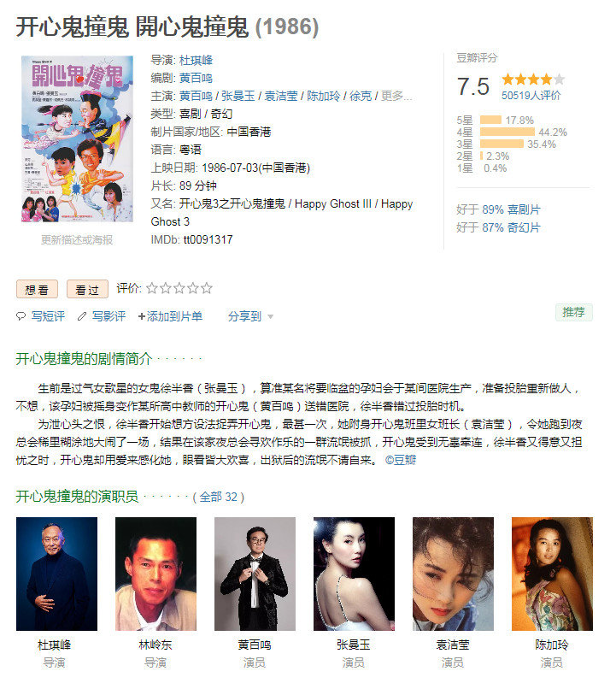Rate the movie with the first star
This screenshot has width=616, height=683.
(152, 288)
